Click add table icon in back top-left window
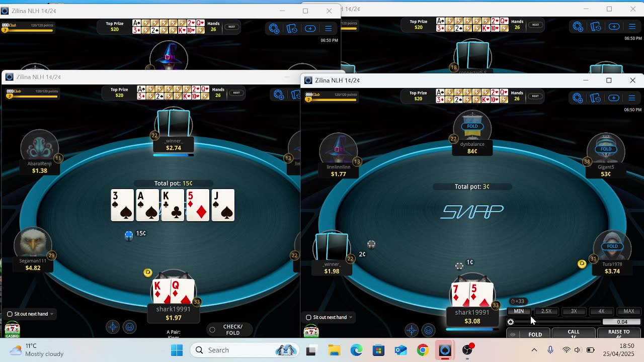Screen dimensions: 644x362 [x=310, y=29]
